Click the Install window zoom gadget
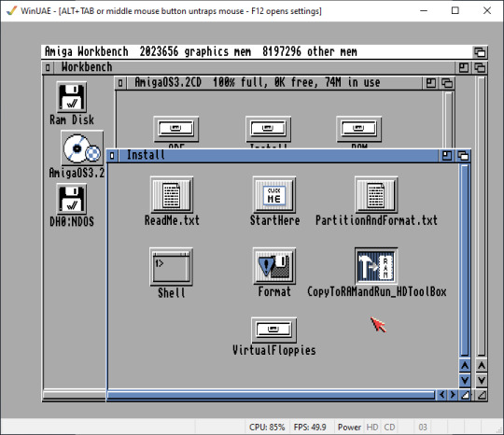 point(447,156)
